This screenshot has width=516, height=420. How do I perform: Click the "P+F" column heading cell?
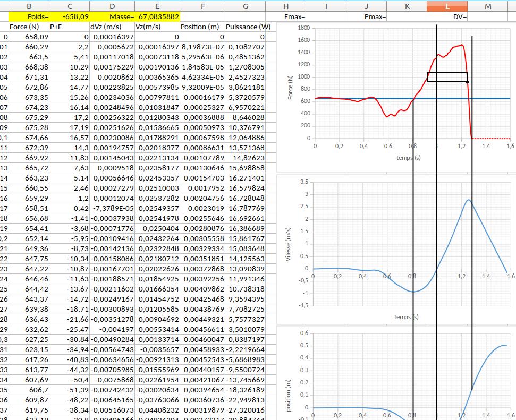(70, 27)
